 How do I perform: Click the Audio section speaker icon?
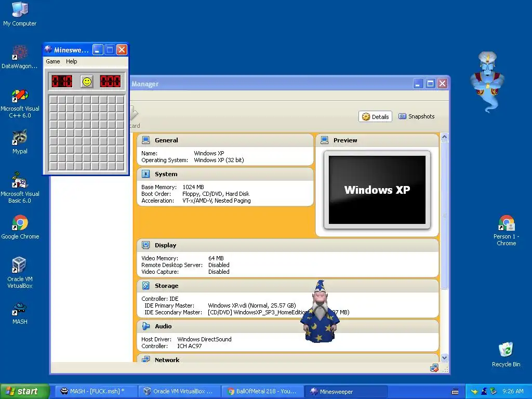coord(146,326)
